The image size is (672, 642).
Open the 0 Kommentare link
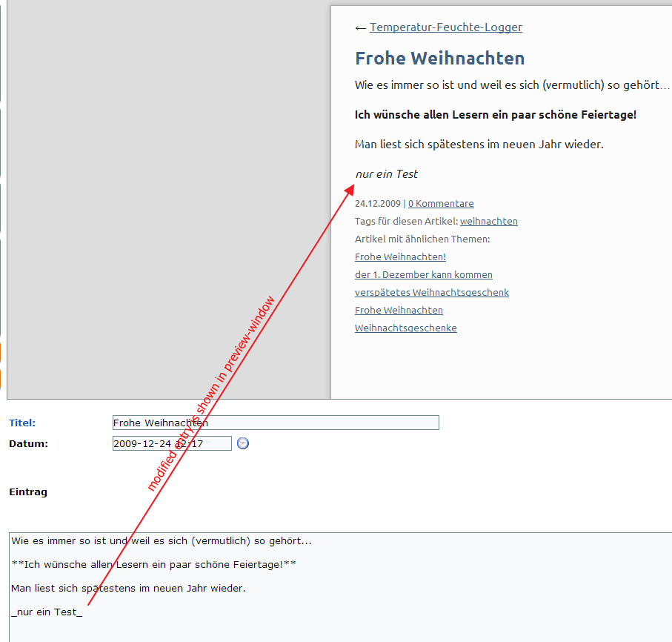pyautogui.click(x=441, y=204)
